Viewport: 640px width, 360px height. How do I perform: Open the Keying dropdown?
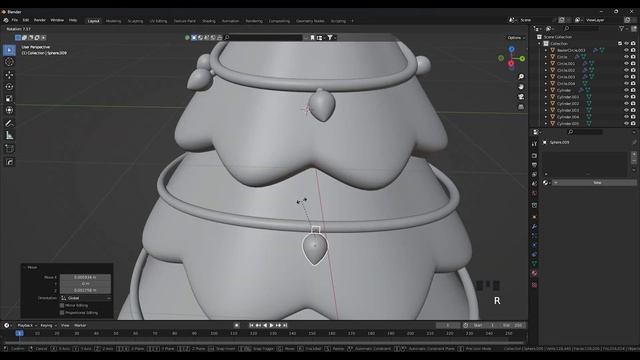[x=48, y=325]
